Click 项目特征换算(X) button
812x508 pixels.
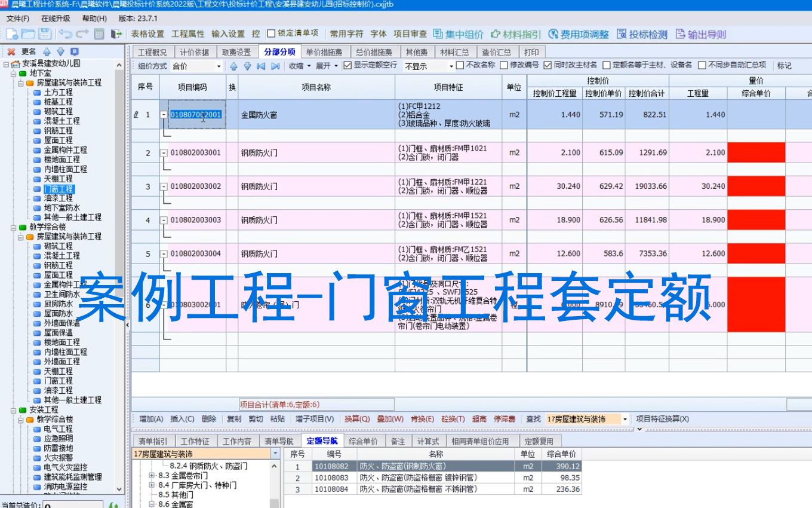coord(663,420)
